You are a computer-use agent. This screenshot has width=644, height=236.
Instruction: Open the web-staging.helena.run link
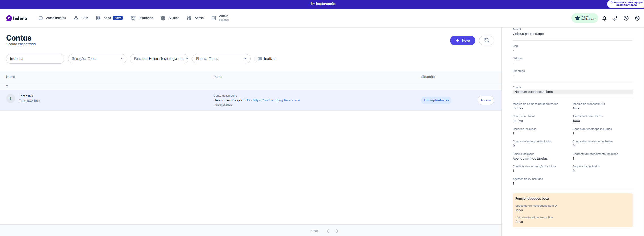(276, 100)
